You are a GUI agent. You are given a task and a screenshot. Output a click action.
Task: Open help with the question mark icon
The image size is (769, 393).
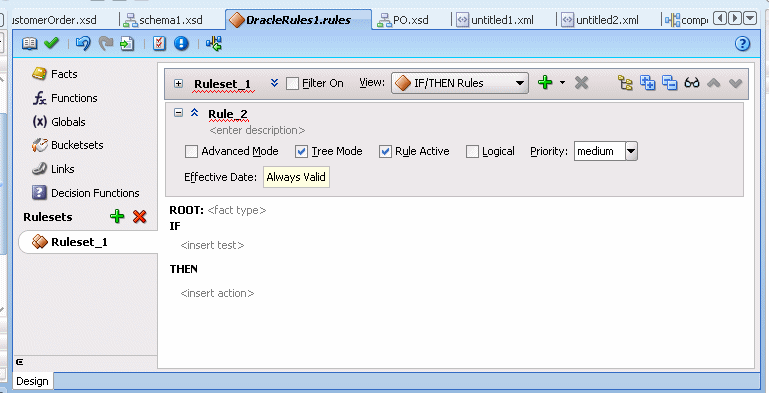[743, 44]
